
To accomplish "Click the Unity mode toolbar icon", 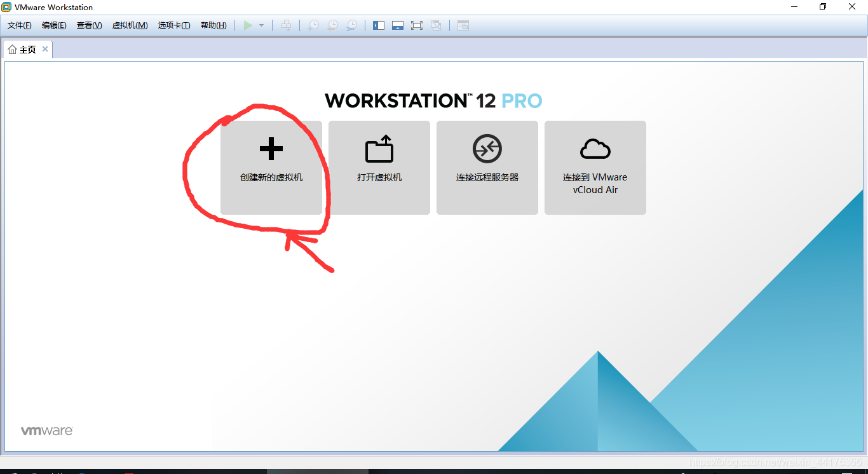I will pyautogui.click(x=436, y=25).
